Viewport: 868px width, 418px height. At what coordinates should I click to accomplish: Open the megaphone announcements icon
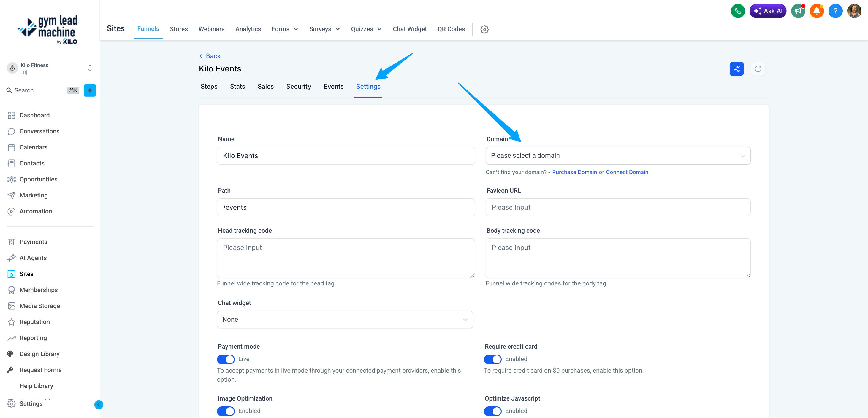click(x=798, y=11)
